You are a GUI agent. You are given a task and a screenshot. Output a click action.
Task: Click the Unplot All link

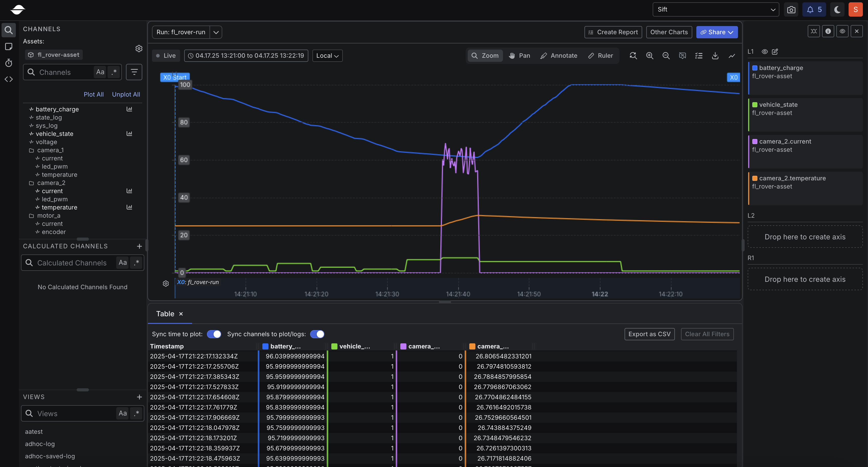(126, 94)
